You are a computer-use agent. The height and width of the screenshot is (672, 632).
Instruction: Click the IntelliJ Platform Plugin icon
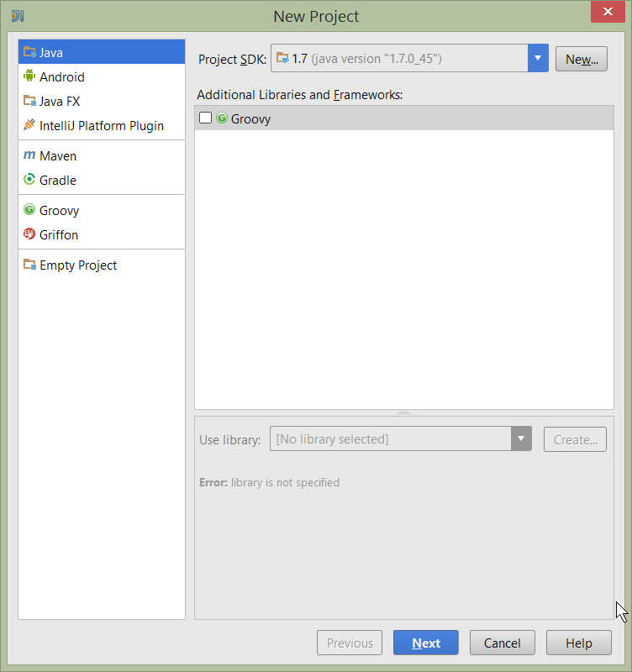click(x=29, y=125)
